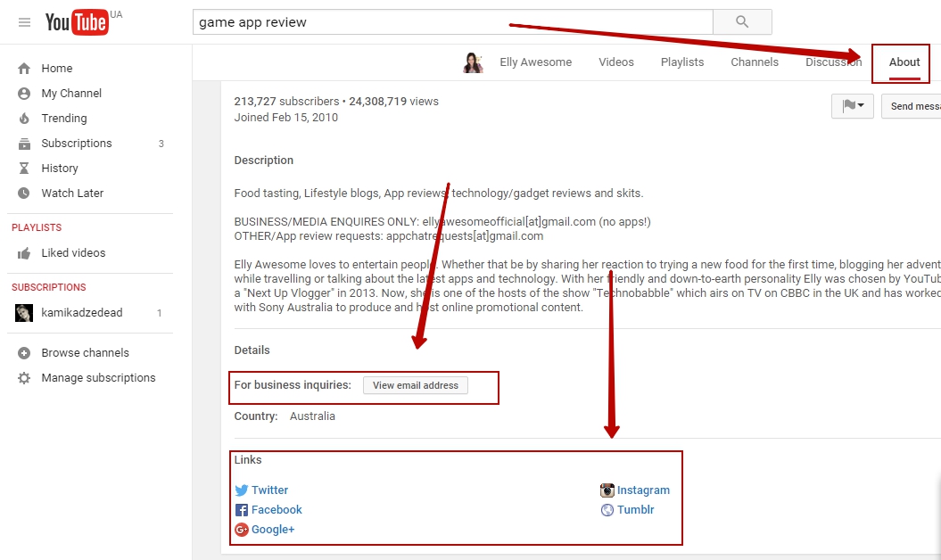
Task: Open Liked videos thumbs-up icon
Action: [x=24, y=253]
